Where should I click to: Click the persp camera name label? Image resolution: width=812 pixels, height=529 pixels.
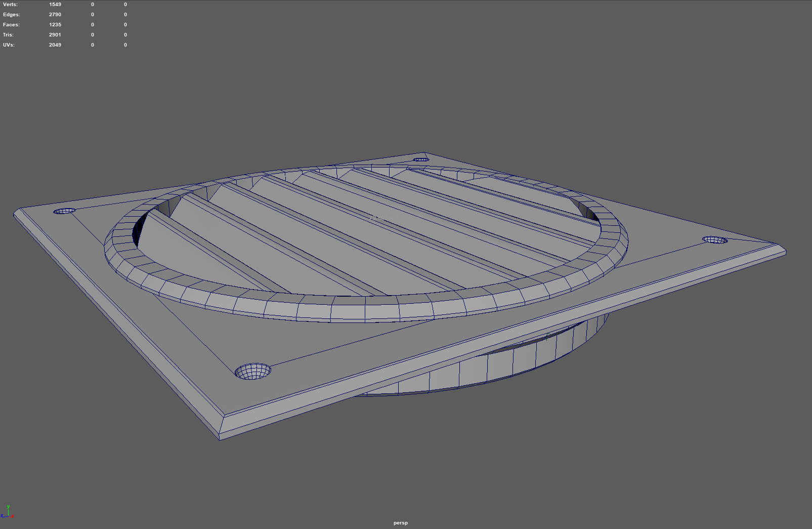(400, 523)
